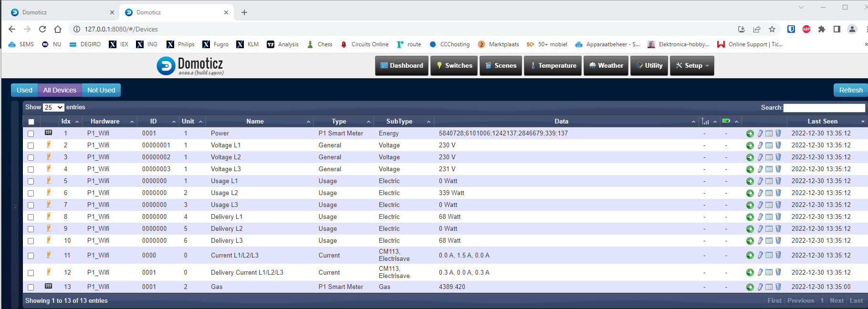Open the browser extensions puzzle icon
The height and width of the screenshot is (309, 868).
(822, 29)
